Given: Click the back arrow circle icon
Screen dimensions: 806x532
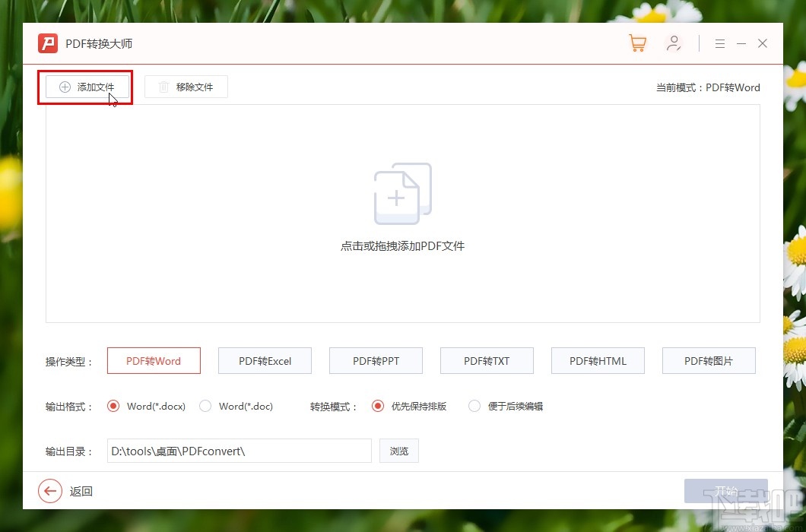Looking at the screenshot, I should pyautogui.click(x=50, y=491).
